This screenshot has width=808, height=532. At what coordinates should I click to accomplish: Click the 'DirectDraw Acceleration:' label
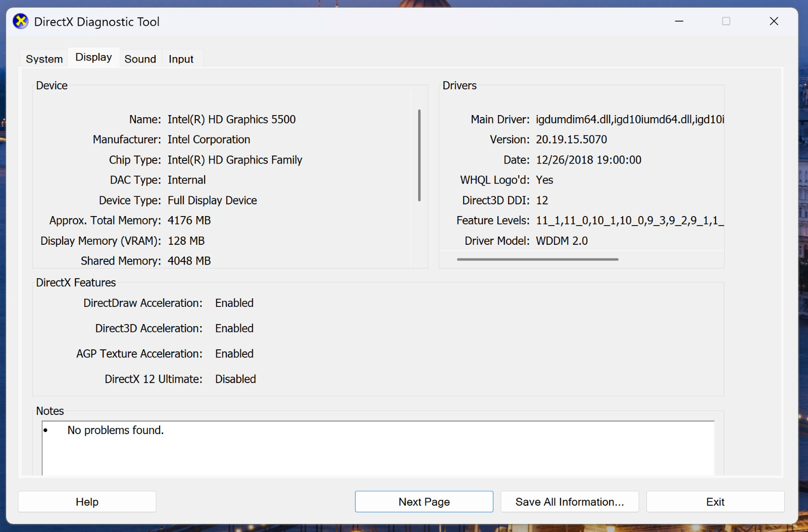(143, 303)
